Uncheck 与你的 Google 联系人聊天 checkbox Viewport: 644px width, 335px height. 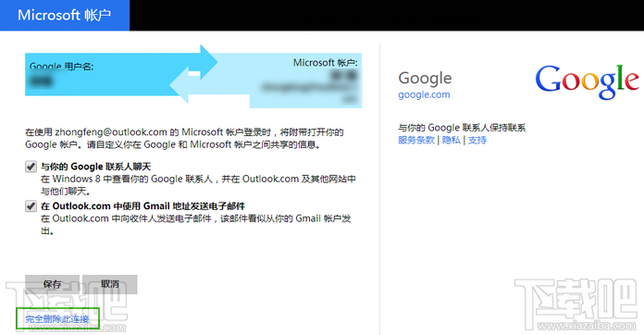(x=31, y=167)
